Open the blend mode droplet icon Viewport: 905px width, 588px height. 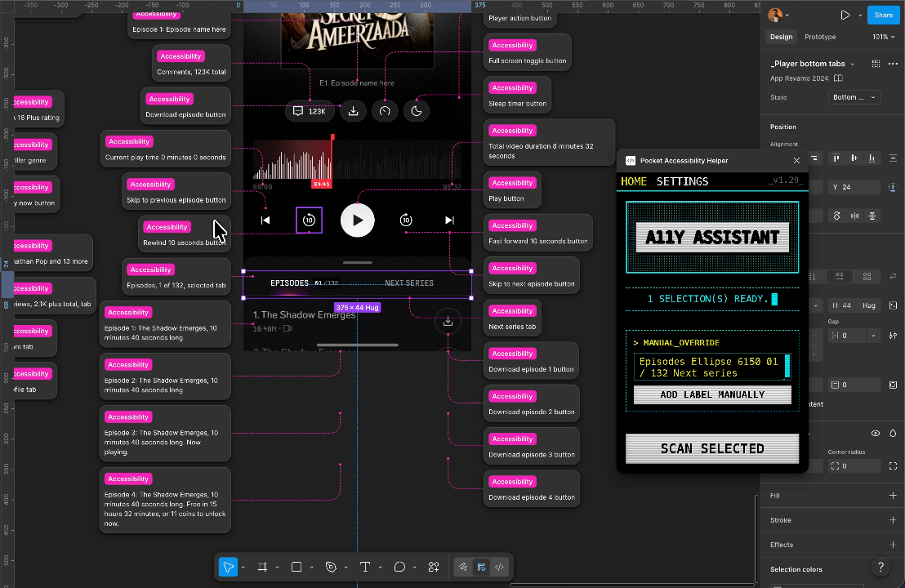point(893,434)
